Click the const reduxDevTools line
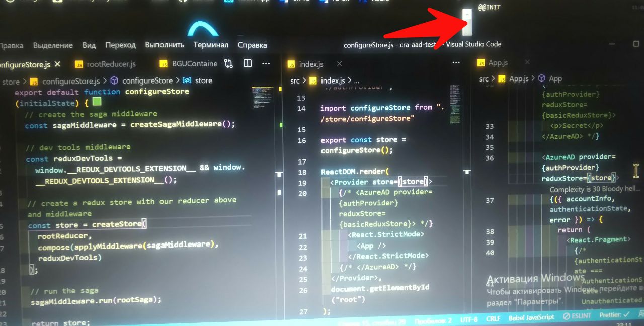Viewport: 644px width, 326px height. pos(73,159)
